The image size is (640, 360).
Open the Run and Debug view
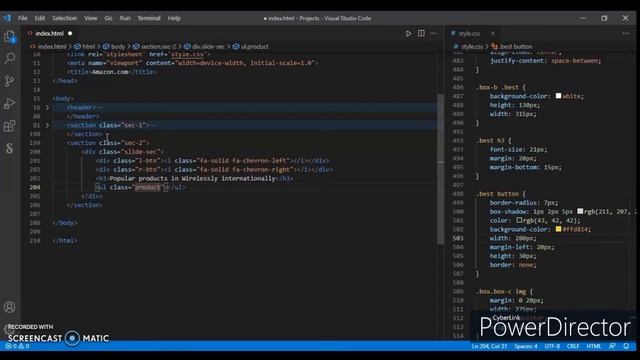10,103
